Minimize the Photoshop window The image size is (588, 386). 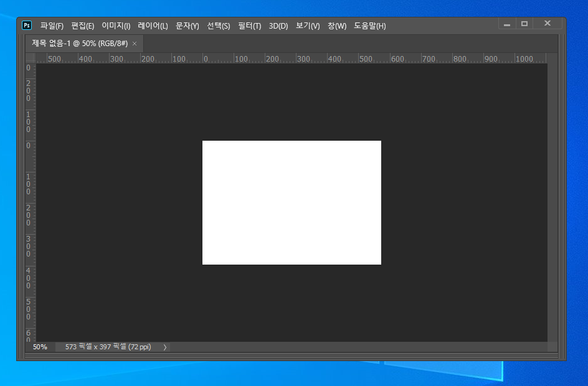(x=507, y=24)
